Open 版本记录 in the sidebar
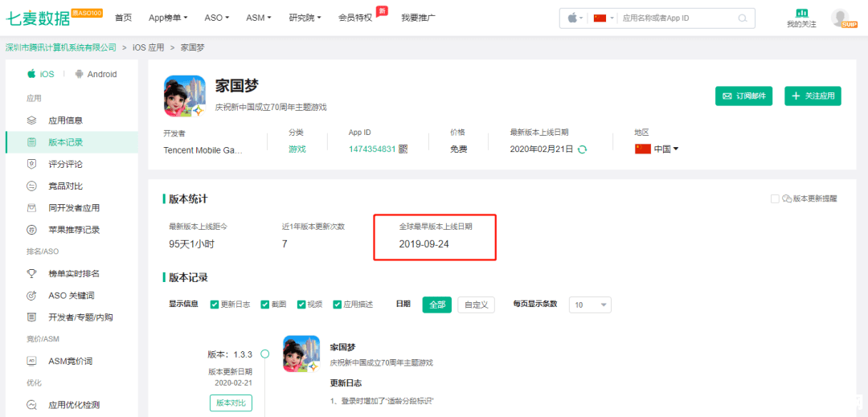Viewport: 868px width, 417px height. click(72, 142)
